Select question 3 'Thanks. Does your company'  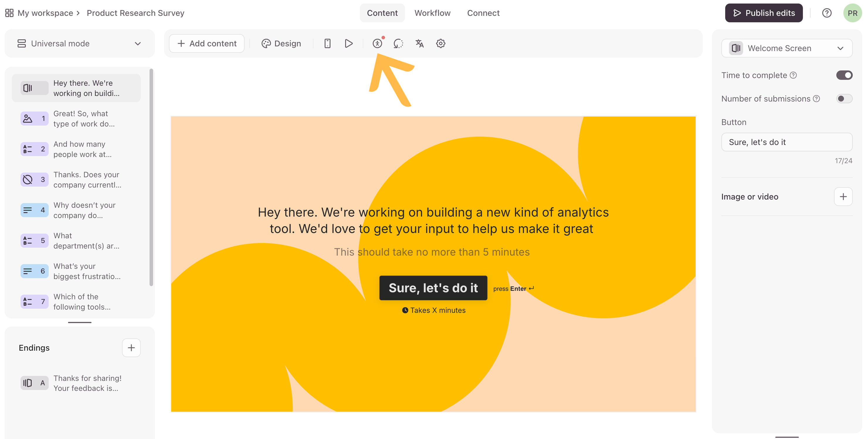coord(76,180)
